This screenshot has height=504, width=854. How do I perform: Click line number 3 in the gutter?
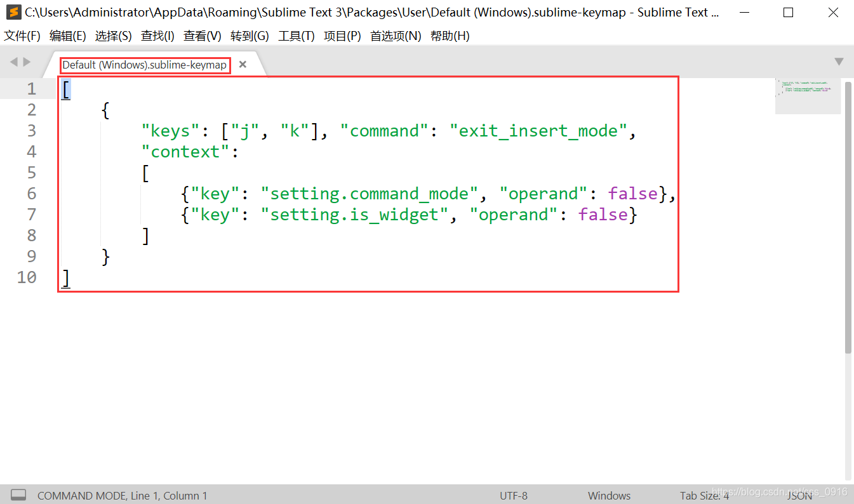tap(32, 131)
